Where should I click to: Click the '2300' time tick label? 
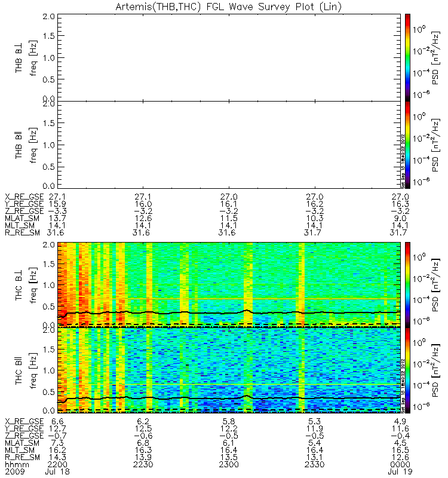pyautogui.click(x=229, y=465)
